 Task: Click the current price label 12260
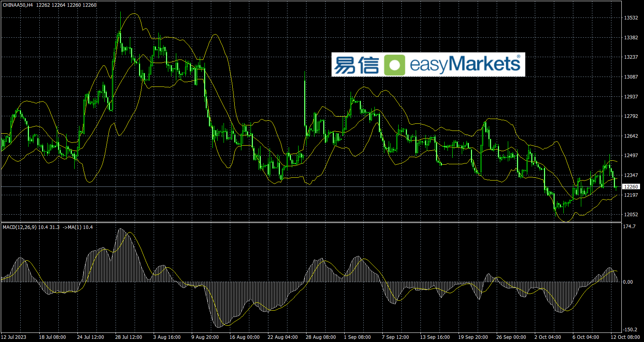coord(631,186)
